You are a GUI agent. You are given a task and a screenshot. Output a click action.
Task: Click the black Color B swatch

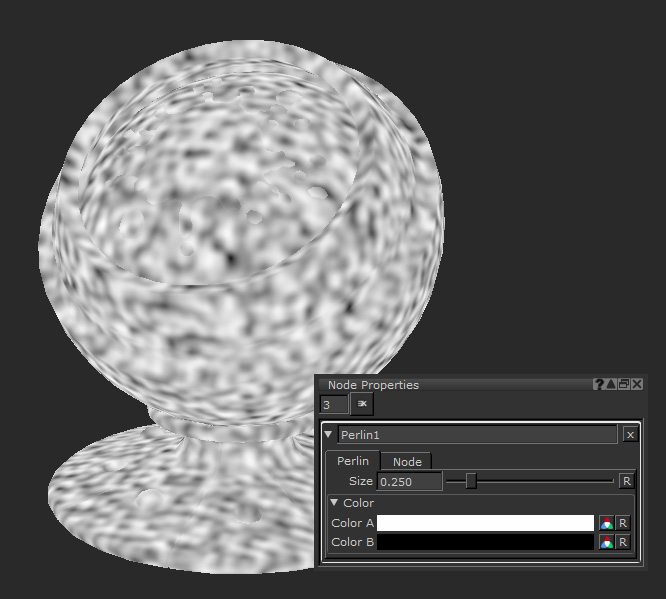click(486, 542)
